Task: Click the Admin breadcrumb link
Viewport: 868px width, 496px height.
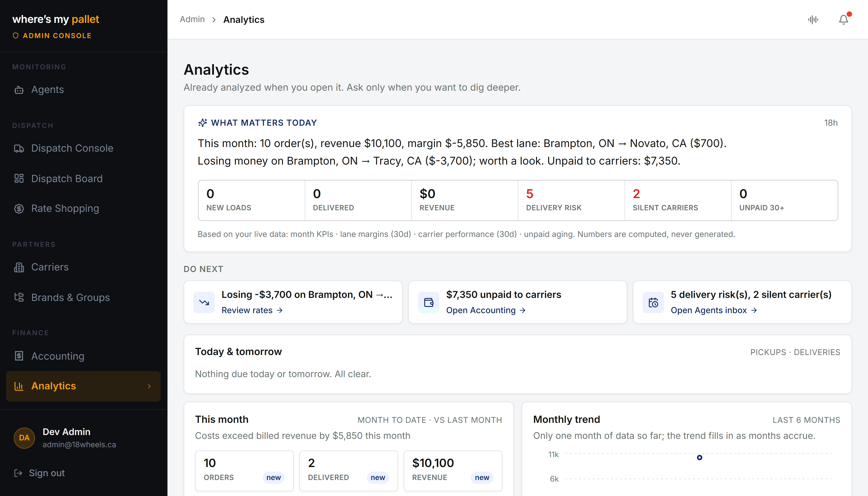Action: 192,19
